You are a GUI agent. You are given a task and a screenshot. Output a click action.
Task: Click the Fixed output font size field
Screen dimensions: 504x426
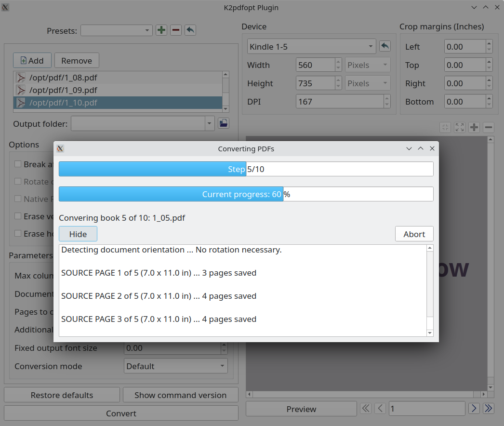[x=172, y=348]
